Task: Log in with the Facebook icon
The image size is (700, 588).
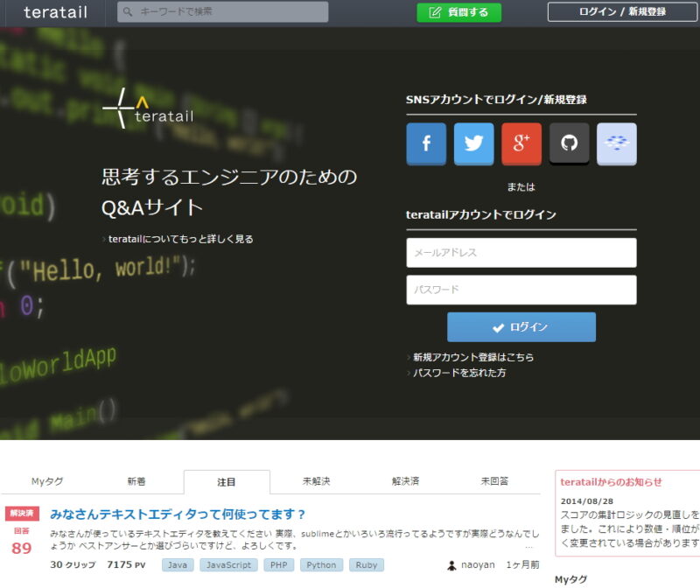Action: click(426, 143)
